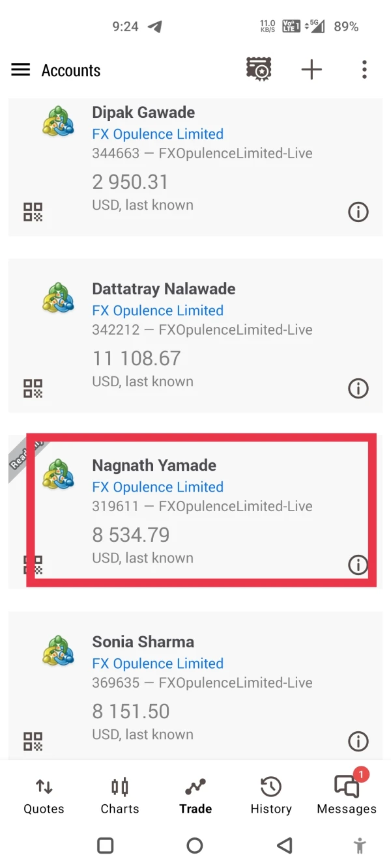The image size is (391, 868).
Task: Select the Dattatray Nalawade account name
Action: [x=164, y=289]
